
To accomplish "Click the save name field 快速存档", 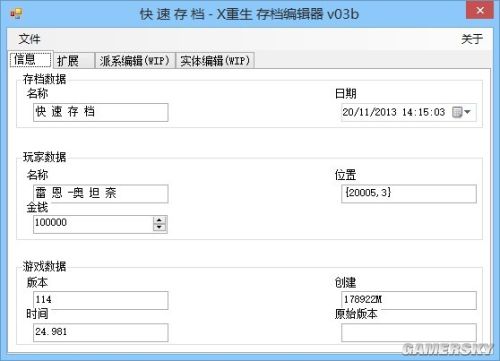I will (101, 112).
